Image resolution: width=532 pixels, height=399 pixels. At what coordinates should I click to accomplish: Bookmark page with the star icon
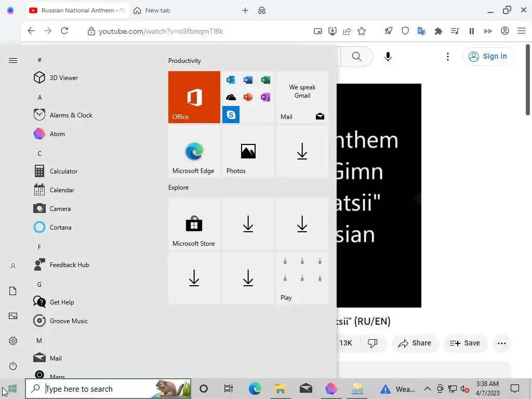coord(362,31)
